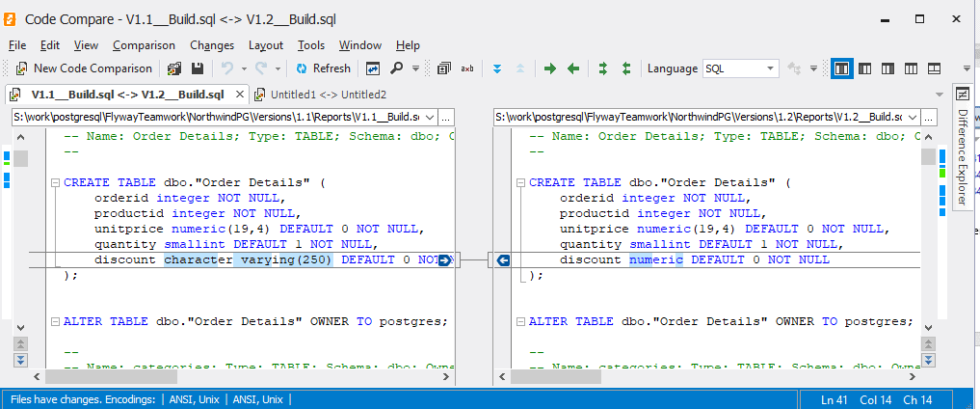
Task: Click right pane horizontal scrollbar thumb
Action: 556,377
